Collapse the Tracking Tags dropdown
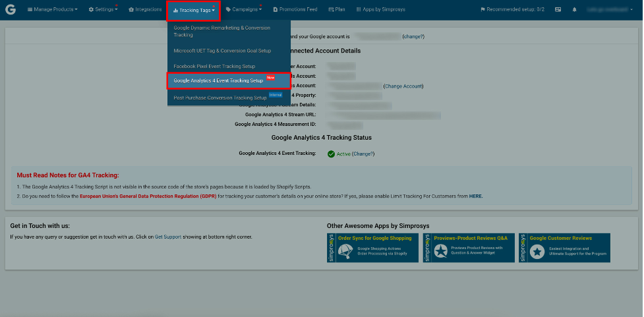Image resolution: width=644 pixels, height=317 pixels. (x=193, y=11)
